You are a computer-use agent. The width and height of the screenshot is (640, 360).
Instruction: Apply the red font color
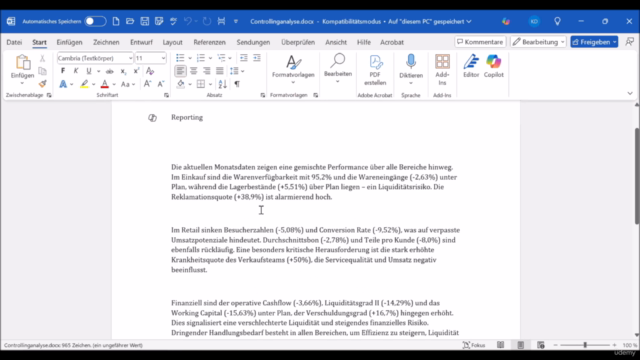tap(104, 84)
